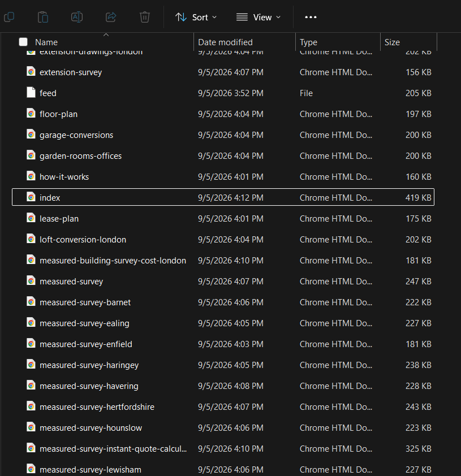461x476 pixels.
Task: Tick the select-all checkbox beside Name
Action: pos(23,42)
